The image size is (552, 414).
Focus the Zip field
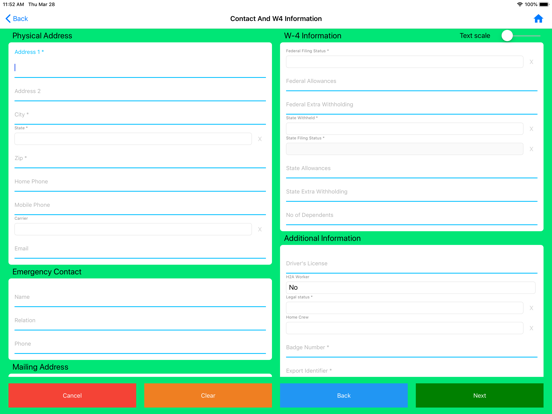[x=140, y=160]
